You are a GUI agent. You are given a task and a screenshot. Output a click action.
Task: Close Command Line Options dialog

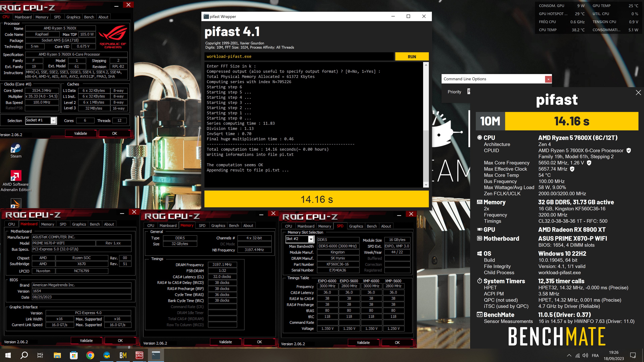click(x=548, y=79)
